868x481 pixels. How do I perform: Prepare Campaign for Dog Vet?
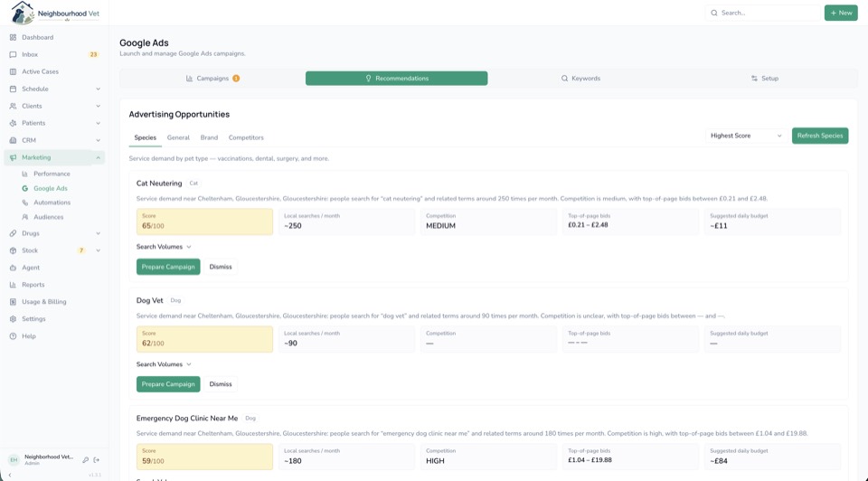click(168, 384)
